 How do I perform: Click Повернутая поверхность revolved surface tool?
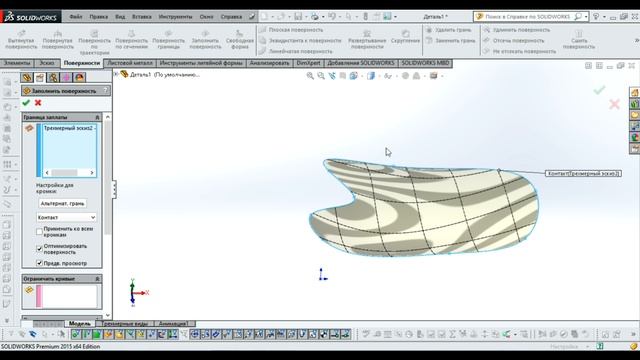tap(58, 40)
